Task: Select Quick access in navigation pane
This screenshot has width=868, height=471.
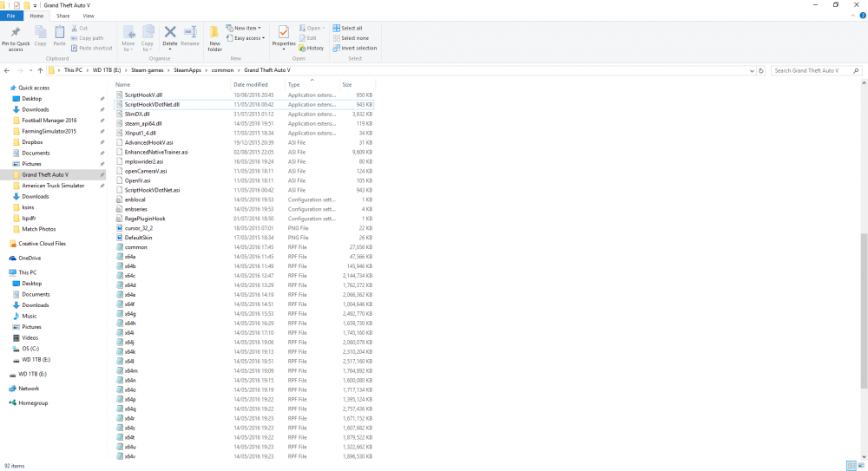Action: pyautogui.click(x=34, y=88)
